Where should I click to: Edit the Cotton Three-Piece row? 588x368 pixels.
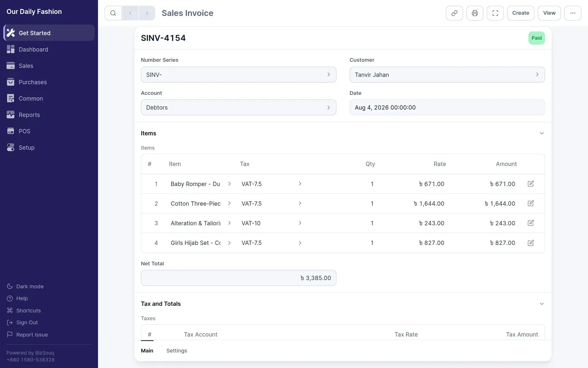(x=531, y=203)
